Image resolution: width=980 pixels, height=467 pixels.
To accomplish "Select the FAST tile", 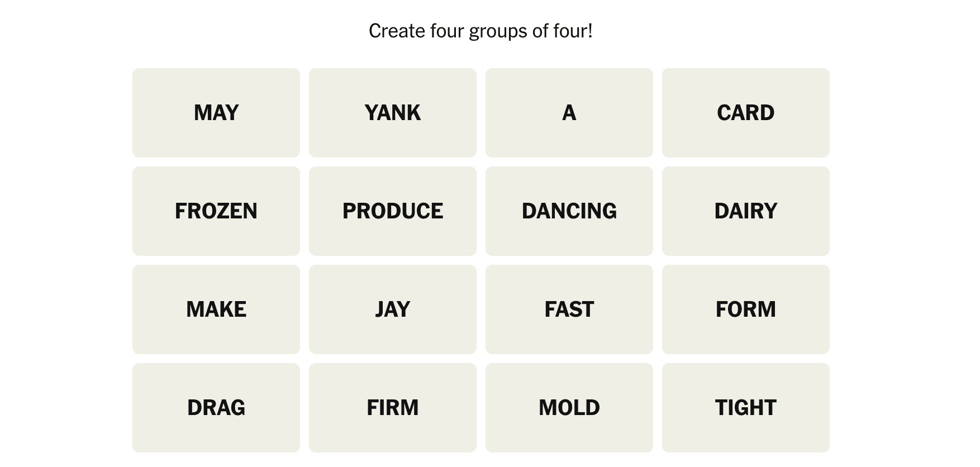I will pos(569,309).
